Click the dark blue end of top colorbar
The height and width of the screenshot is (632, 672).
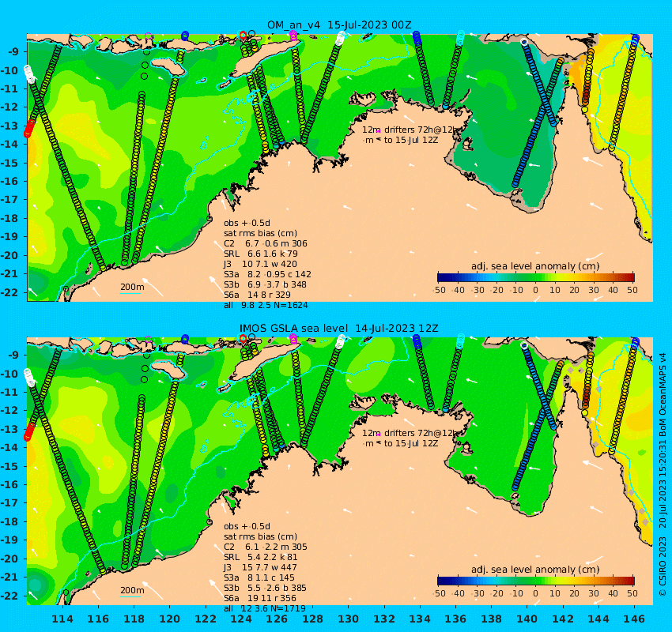point(442,277)
